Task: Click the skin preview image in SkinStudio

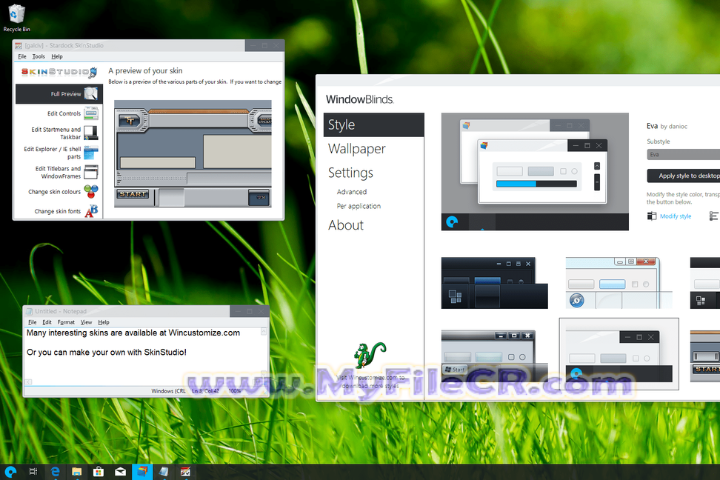Action: click(193, 154)
